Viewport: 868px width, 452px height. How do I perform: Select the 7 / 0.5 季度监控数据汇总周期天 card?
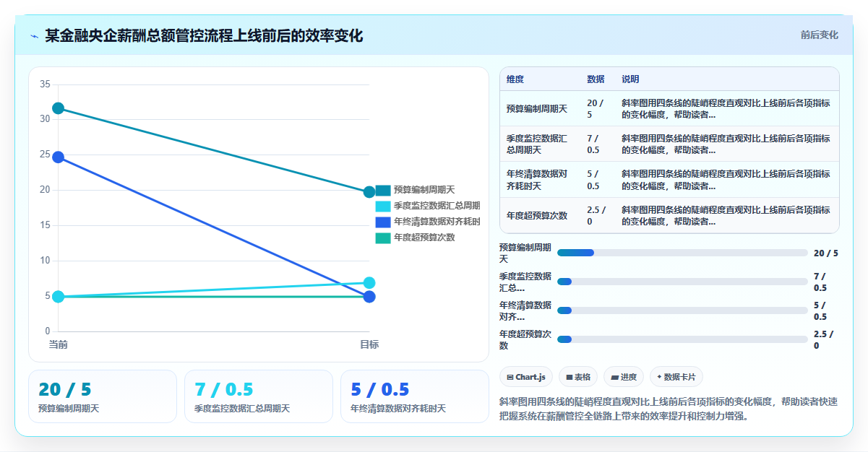tap(259, 396)
